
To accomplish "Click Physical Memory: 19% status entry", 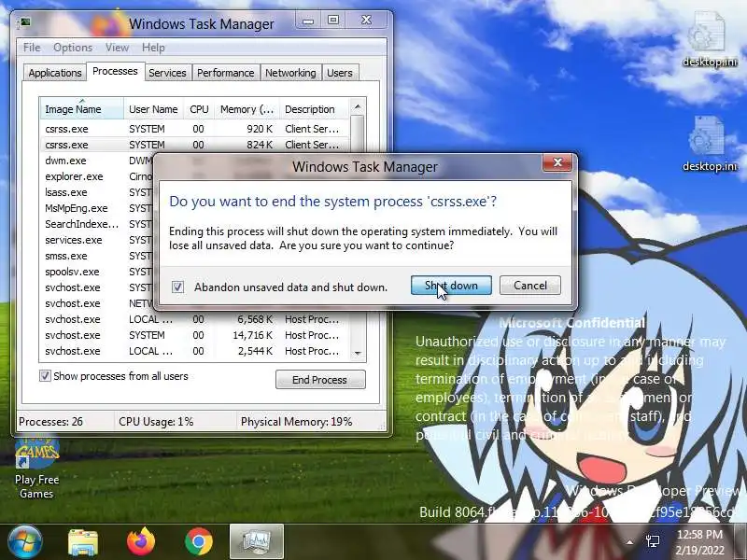I will tap(308, 422).
